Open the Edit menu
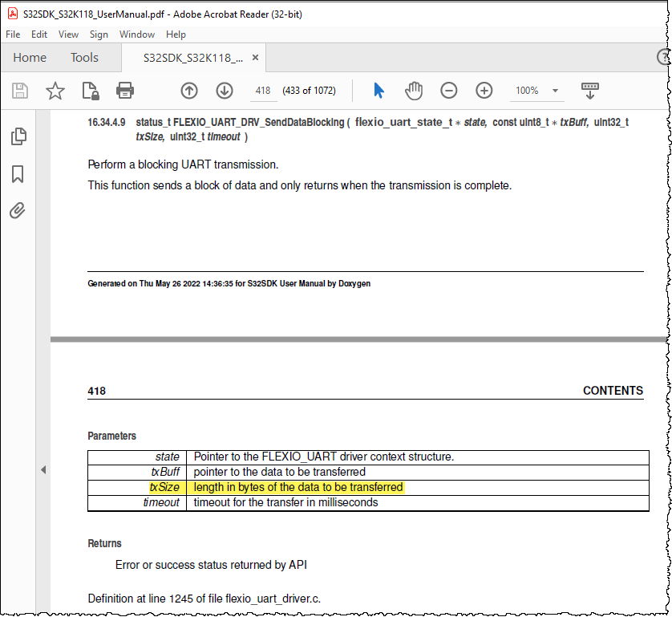This screenshot has height=617, width=672. point(39,35)
